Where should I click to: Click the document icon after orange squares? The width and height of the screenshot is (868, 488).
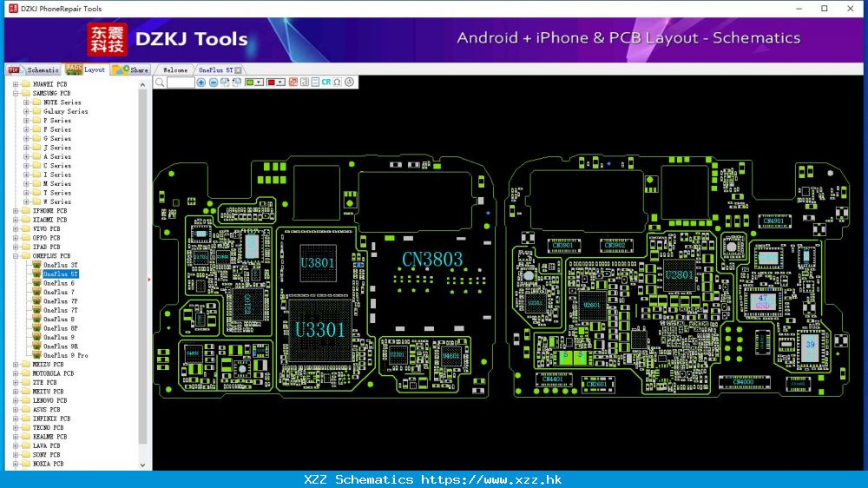click(x=304, y=82)
